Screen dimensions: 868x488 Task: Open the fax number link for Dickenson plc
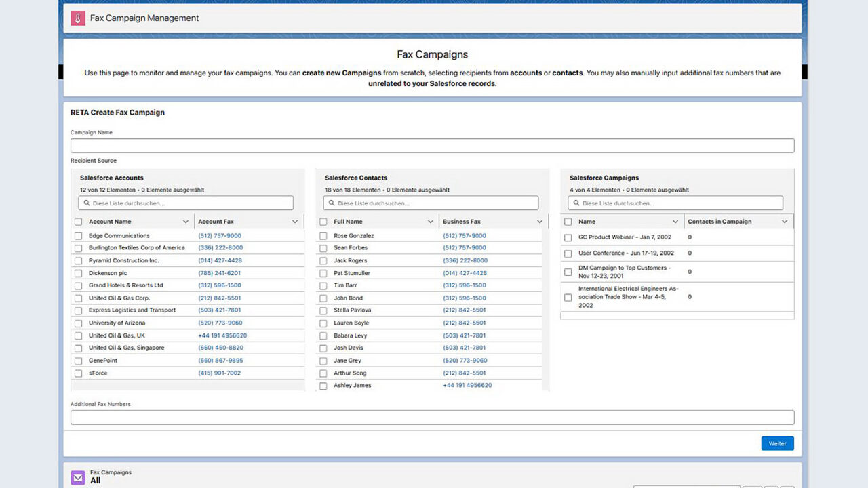coord(218,272)
